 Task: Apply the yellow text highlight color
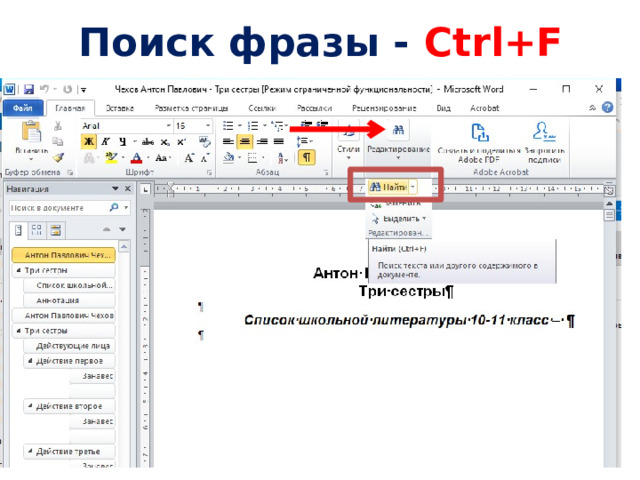click(111, 158)
